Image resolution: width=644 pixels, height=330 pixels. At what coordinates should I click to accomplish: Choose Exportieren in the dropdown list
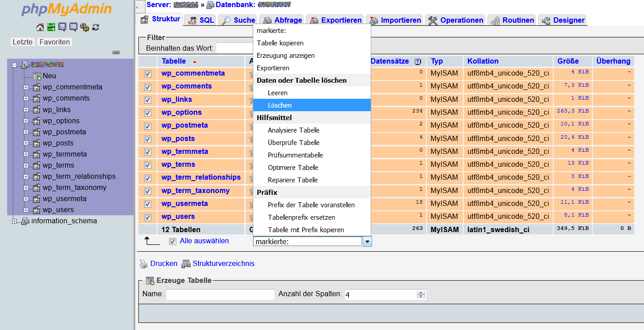point(312,68)
